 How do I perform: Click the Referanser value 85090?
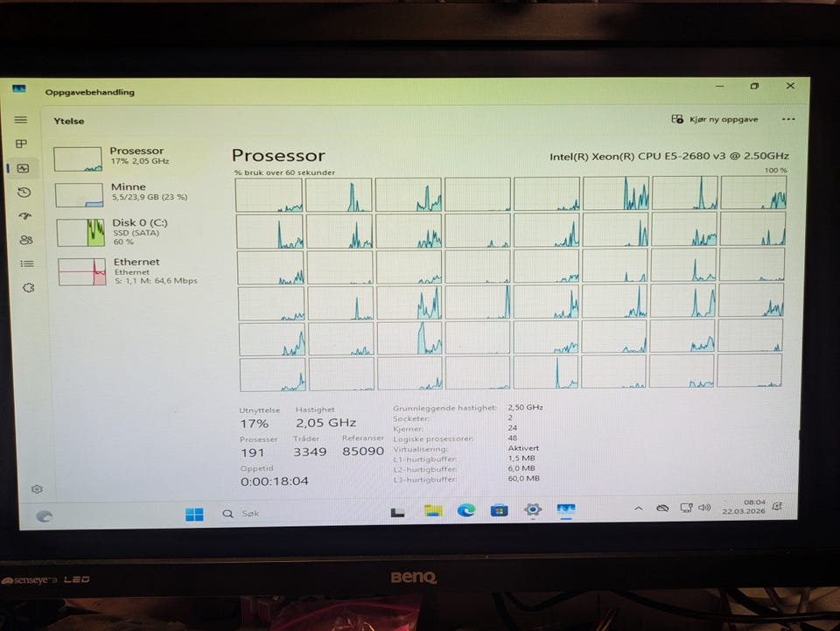tap(363, 451)
